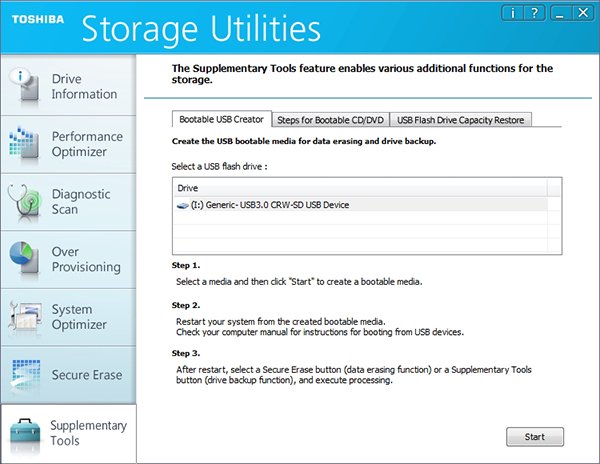
Task: Click the Step 3. heading
Action: pos(186,353)
